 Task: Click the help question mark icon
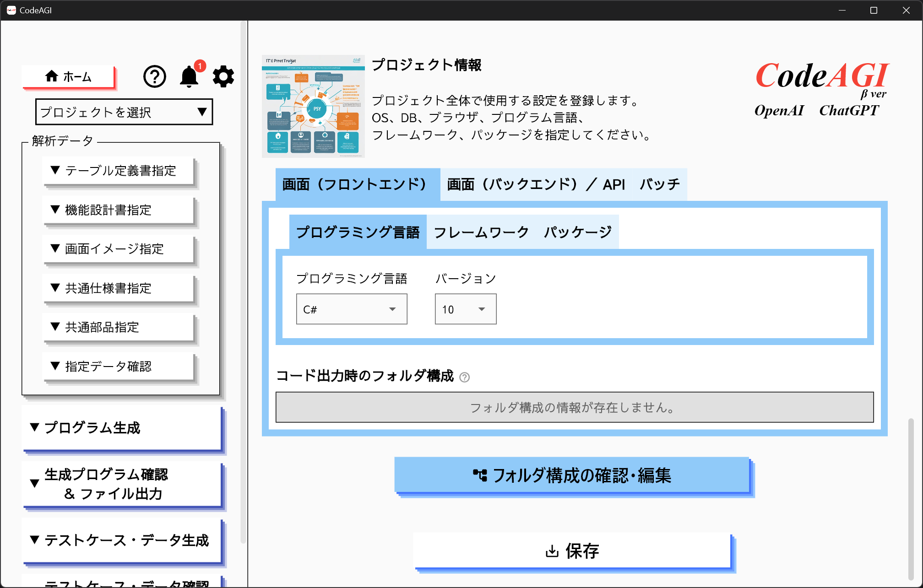(x=154, y=76)
